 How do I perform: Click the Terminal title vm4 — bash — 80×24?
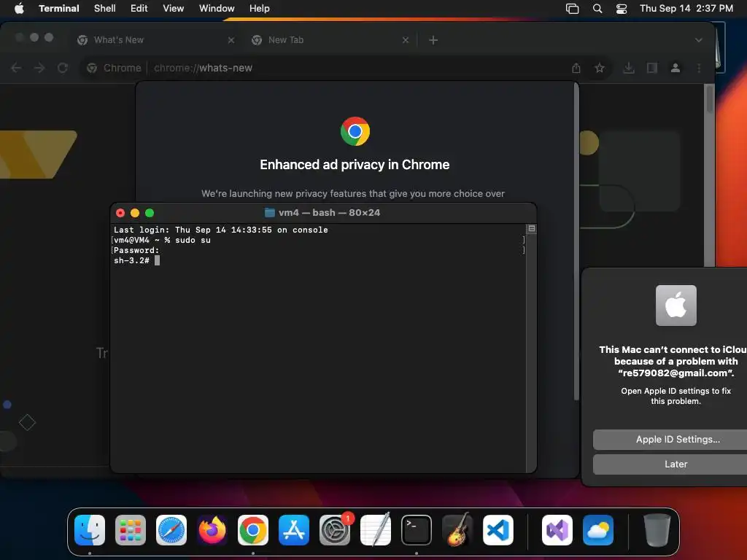pos(329,213)
